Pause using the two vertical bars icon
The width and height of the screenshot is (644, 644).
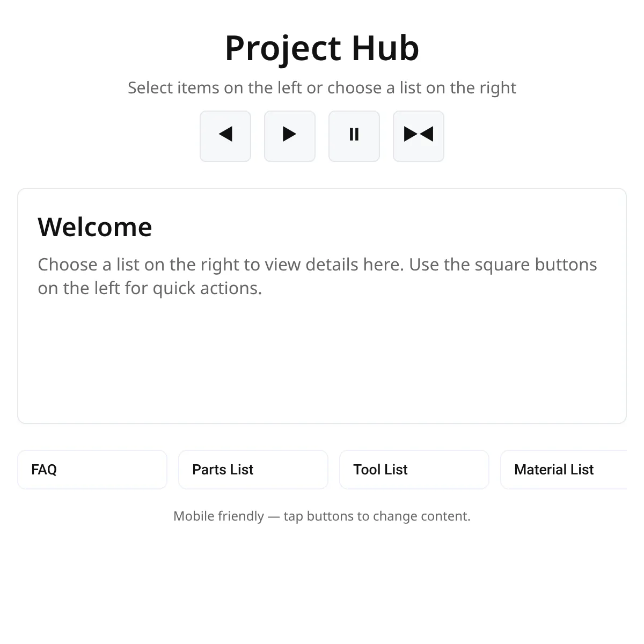point(354,136)
